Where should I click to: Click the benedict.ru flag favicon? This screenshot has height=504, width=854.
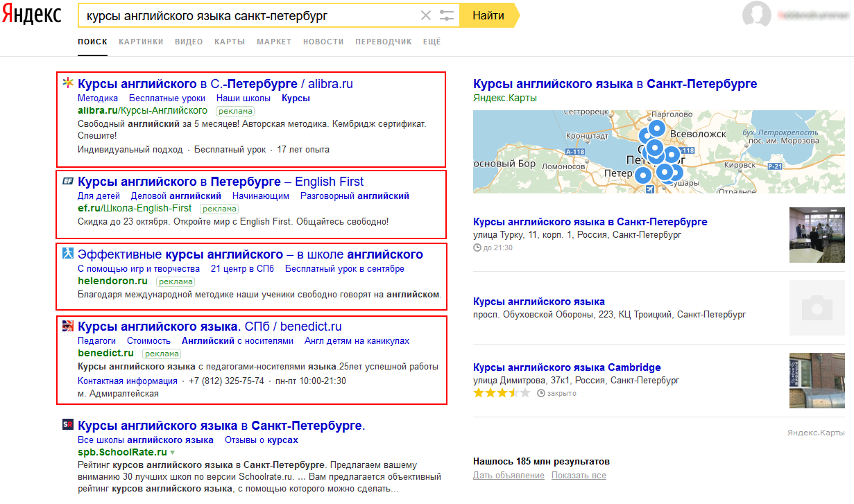[x=67, y=326]
